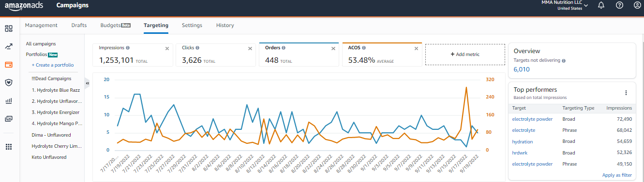Open the 6,010 targets not delivering link
Screen dimensions: 644x182
point(522,70)
